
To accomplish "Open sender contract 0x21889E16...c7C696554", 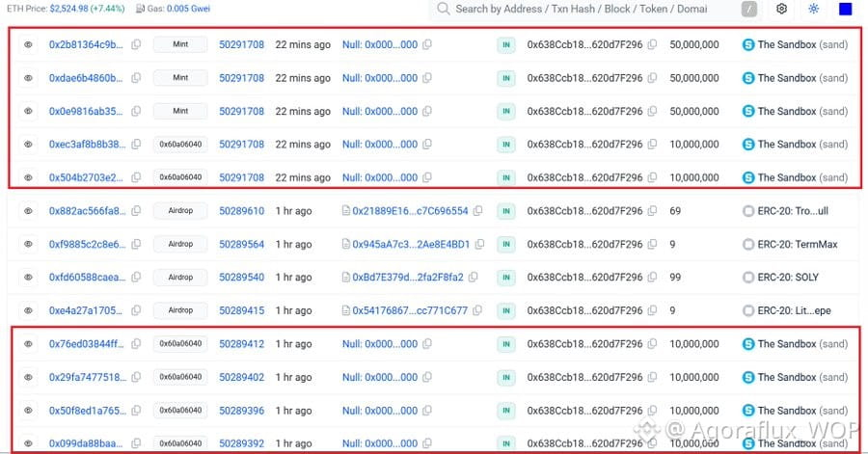I will click(410, 211).
